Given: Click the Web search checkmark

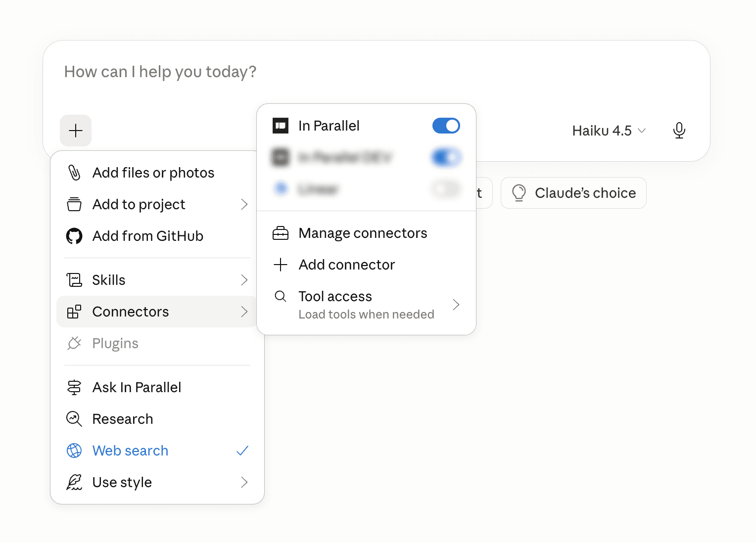Looking at the screenshot, I should 242,451.
